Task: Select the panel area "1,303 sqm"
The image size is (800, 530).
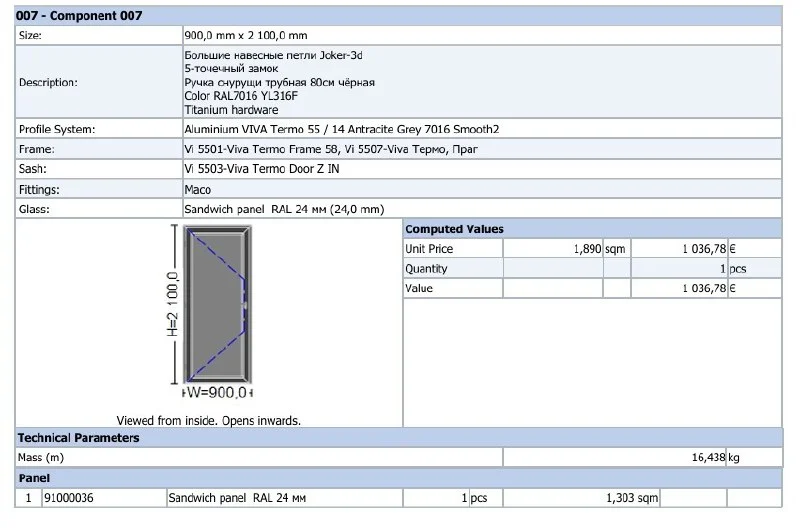Action: (x=632, y=497)
